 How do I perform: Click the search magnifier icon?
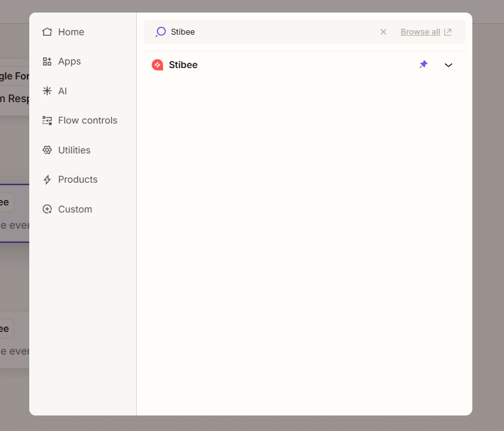[161, 32]
